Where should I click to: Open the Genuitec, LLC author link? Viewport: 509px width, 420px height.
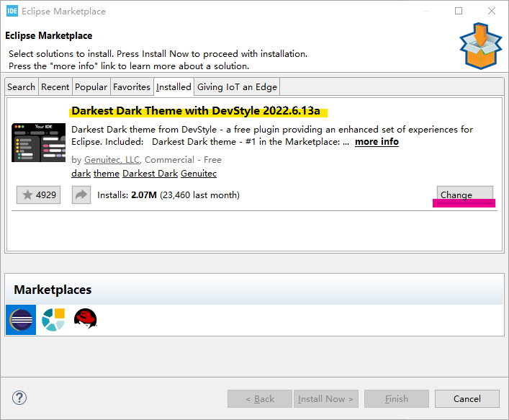112,160
